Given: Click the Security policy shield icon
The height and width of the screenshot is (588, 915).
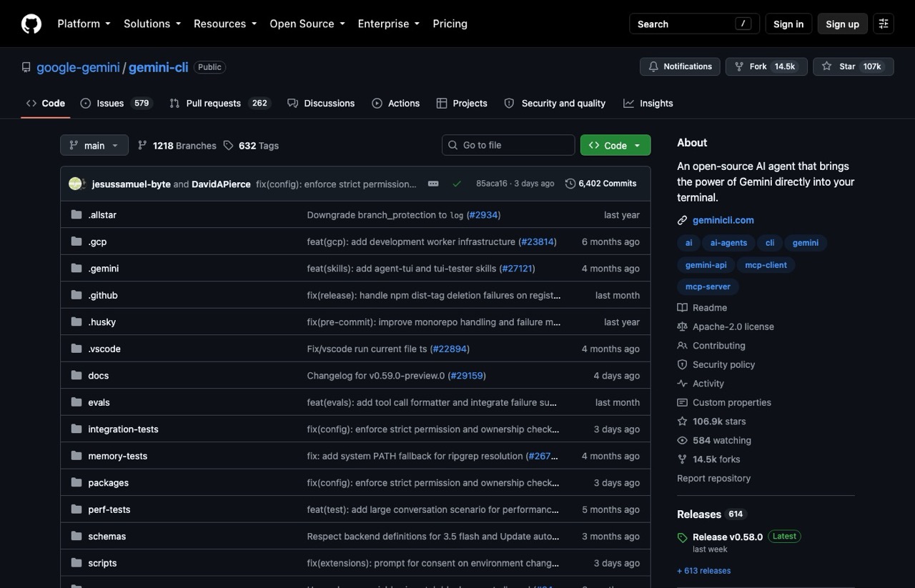Looking at the screenshot, I should (682, 364).
